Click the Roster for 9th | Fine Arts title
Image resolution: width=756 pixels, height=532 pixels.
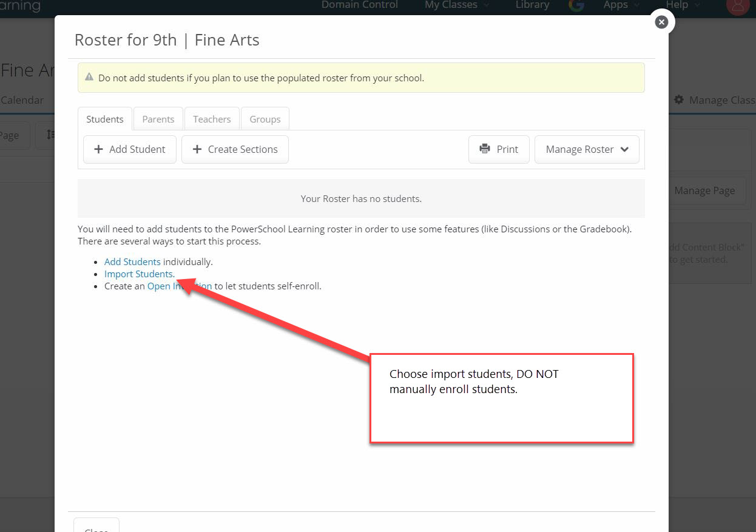167,40
